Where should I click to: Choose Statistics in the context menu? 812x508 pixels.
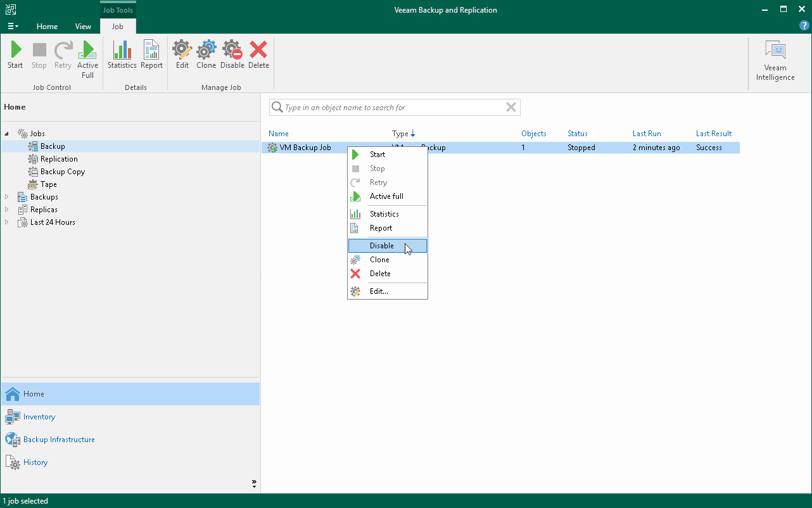388,214
